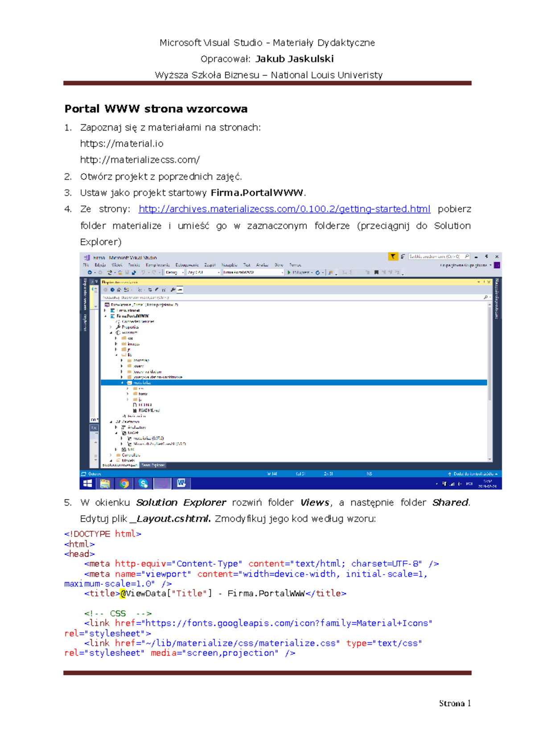Open the diagnostic tools side tab on right

[497, 299]
